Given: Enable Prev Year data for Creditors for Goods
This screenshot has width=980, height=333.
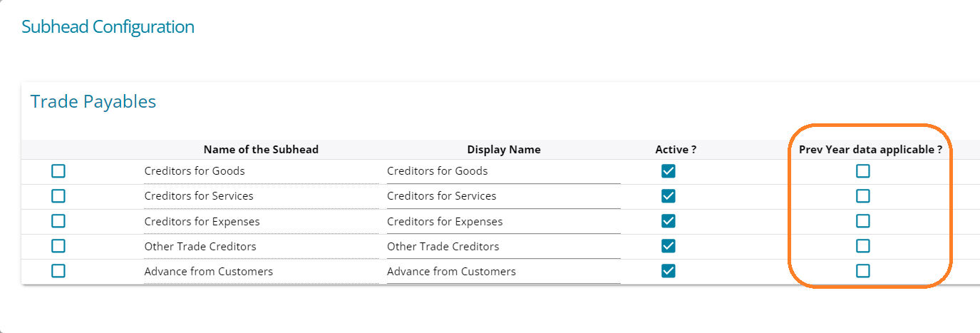Looking at the screenshot, I should [863, 171].
